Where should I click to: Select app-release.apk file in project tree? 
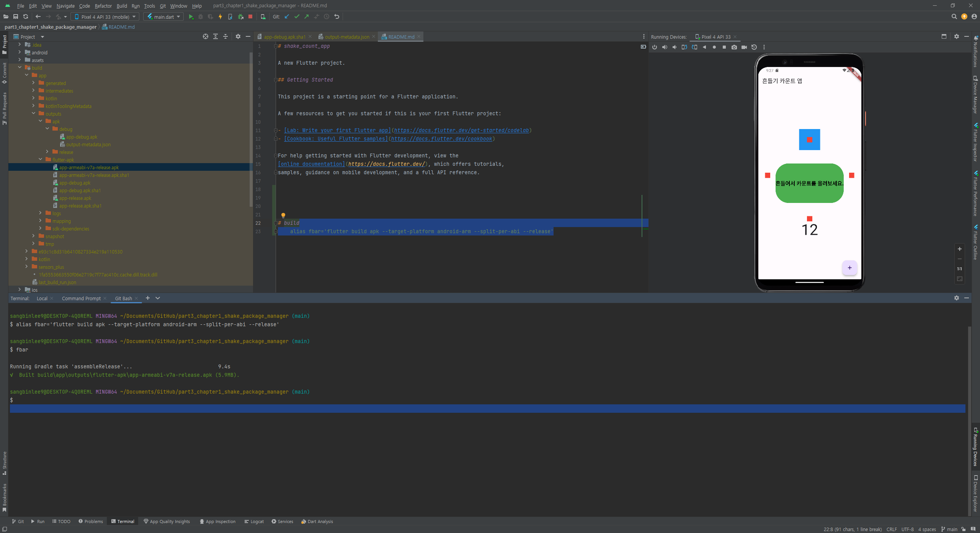(x=75, y=198)
